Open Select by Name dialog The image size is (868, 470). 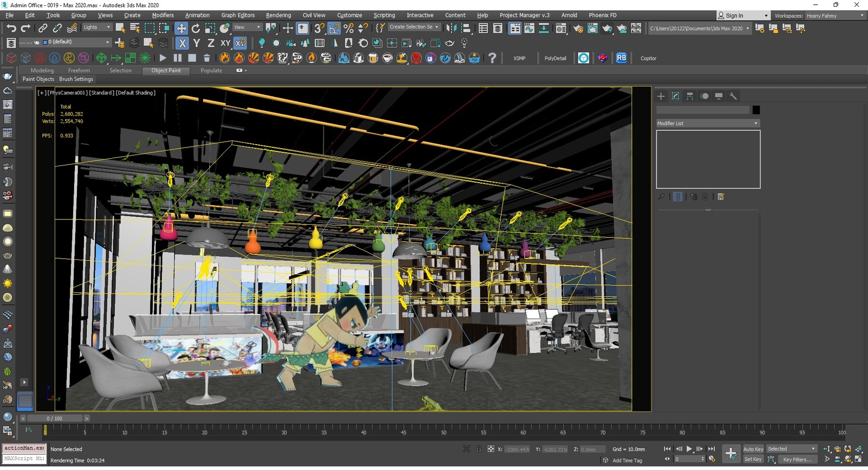point(134,28)
